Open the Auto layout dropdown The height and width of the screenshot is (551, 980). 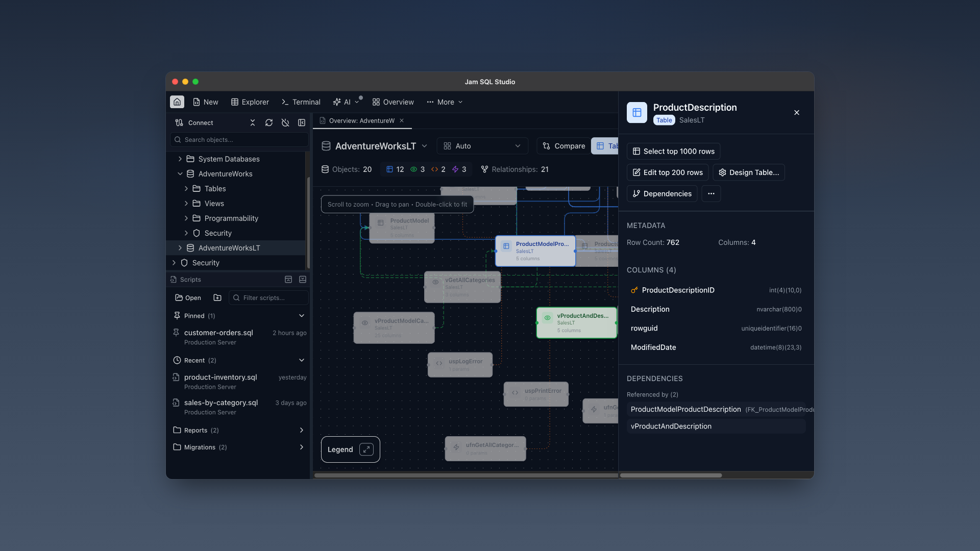click(x=482, y=146)
